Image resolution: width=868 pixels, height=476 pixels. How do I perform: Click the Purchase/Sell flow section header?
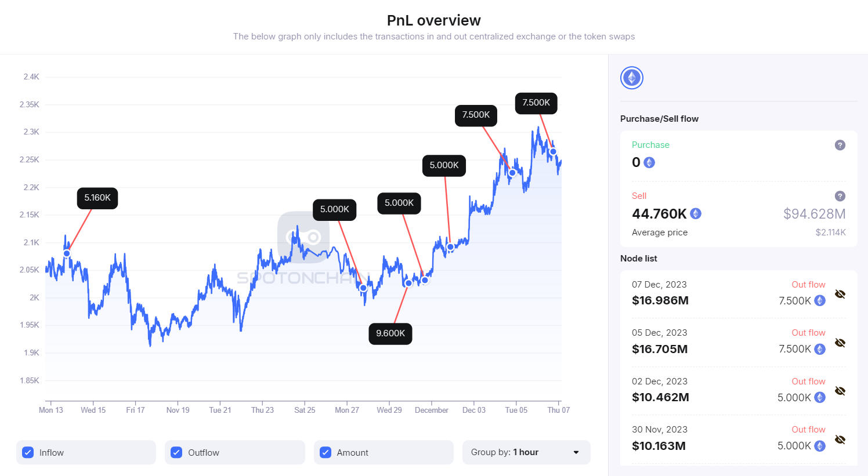(x=659, y=118)
